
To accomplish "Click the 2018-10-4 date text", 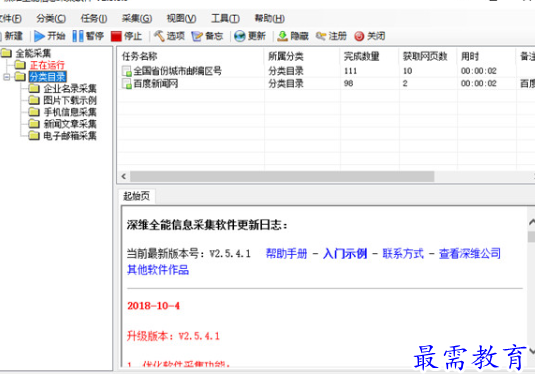I will 153,306.
